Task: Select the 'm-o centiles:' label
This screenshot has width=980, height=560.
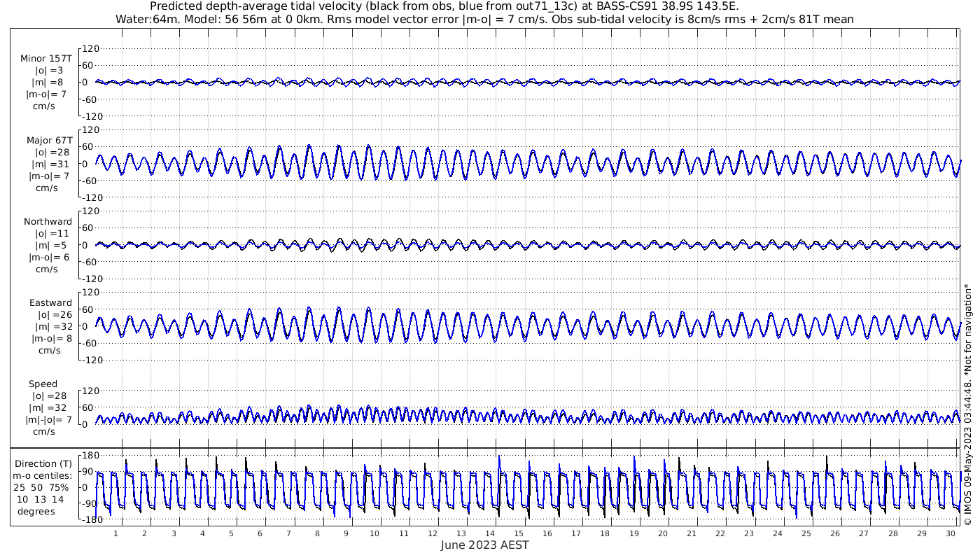Action: click(x=43, y=476)
